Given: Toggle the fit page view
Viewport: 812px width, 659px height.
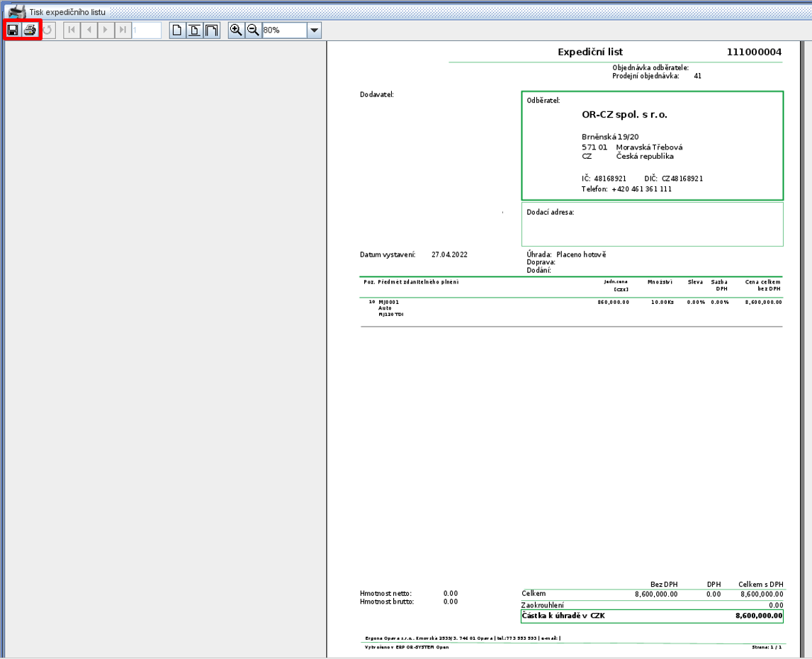Looking at the screenshot, I should 194,30.
